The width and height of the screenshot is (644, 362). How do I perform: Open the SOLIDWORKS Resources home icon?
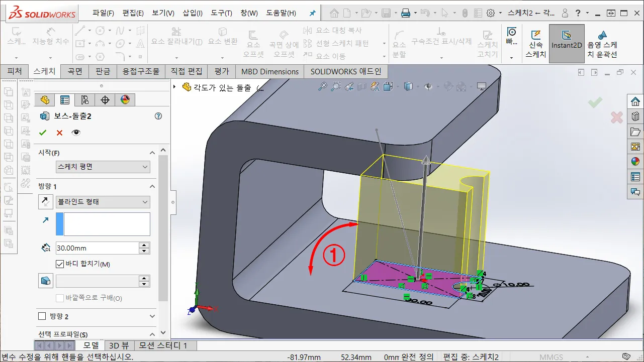point(635,101)
